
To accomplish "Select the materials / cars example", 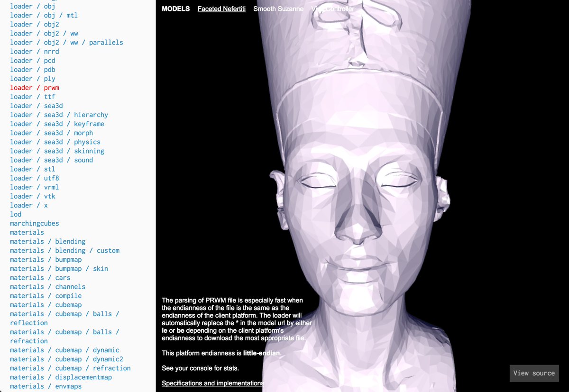I will 40,277.
